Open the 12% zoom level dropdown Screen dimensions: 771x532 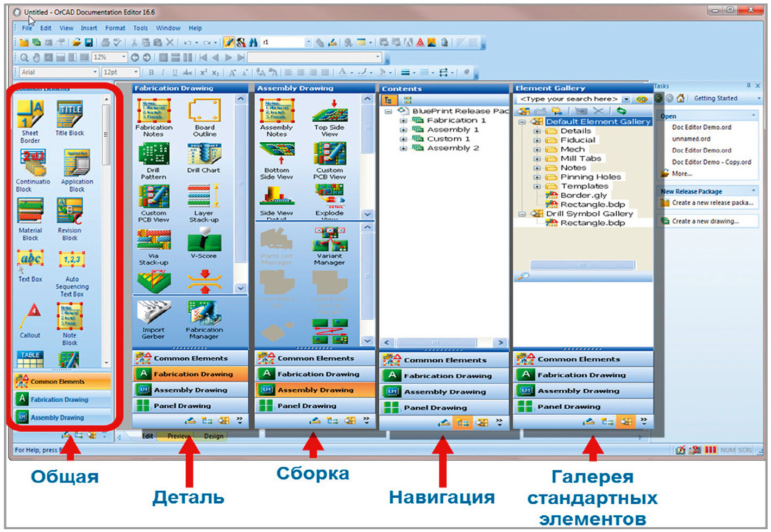pyautogui.click(x=124, y=57)
